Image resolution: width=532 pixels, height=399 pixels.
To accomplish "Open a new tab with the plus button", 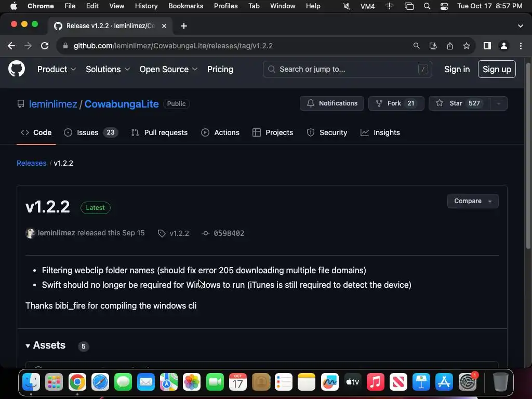I will point(184,26).
